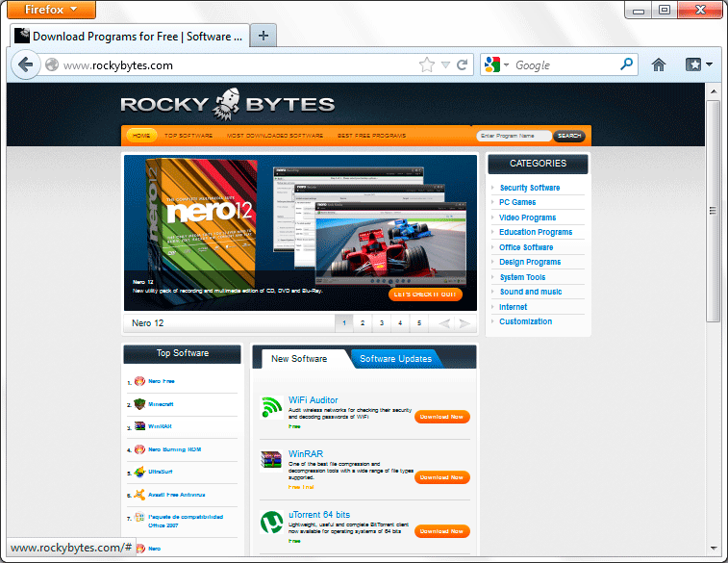The width and height of the screenshot is (728, 563).
Task: Click the UltraSurf icon
Action: point(139,472)
